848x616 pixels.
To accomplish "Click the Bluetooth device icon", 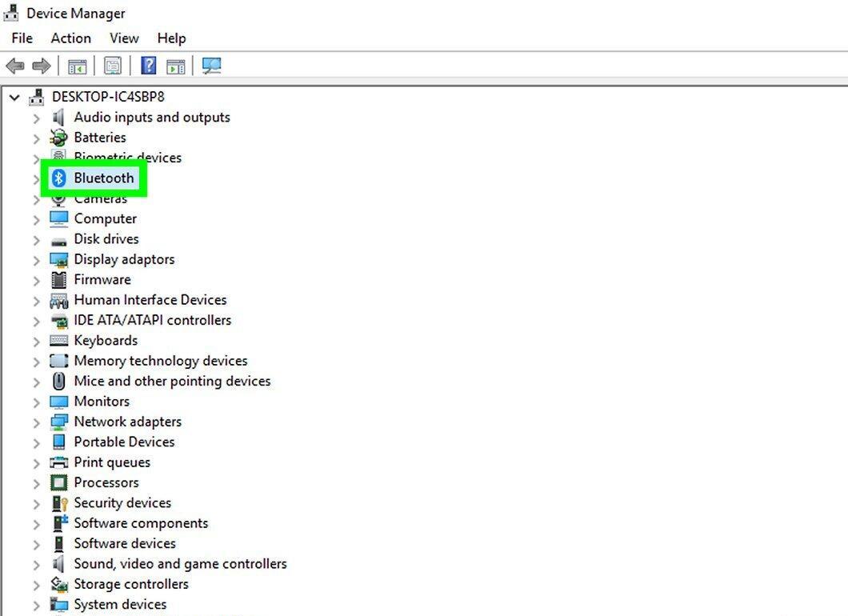I will pyautogui.click(x=58, y=178).
